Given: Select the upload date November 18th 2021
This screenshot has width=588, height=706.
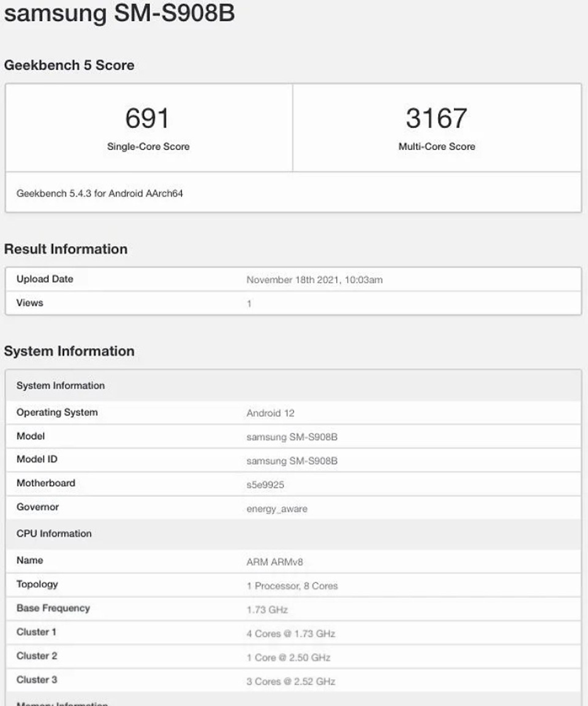Looking at the screenshot, I should tap(314, 280).
